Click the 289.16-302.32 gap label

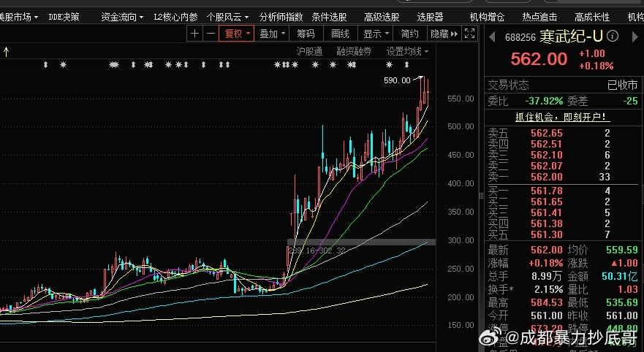click(317, 250)
